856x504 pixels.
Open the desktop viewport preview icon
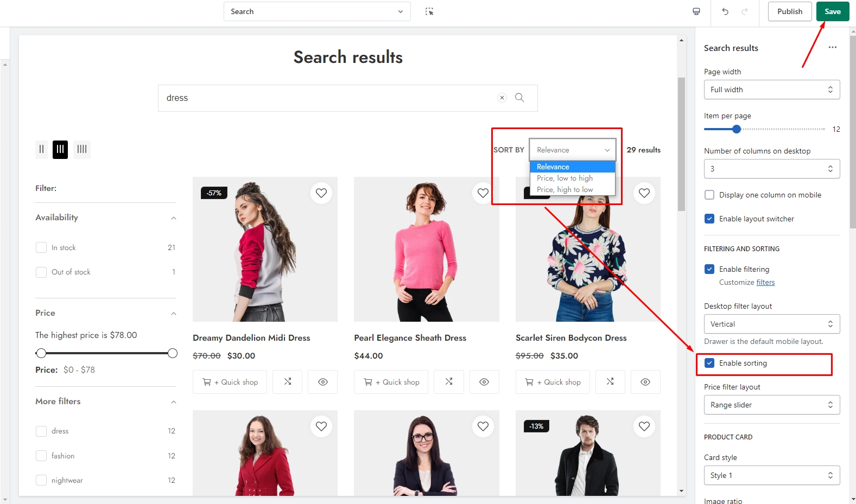pos(696,11)
